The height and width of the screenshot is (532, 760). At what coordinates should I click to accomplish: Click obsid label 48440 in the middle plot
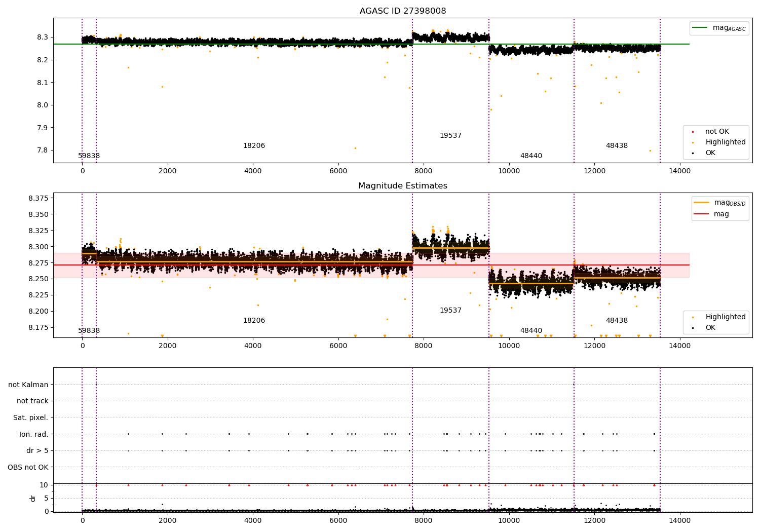pos(531,331)
